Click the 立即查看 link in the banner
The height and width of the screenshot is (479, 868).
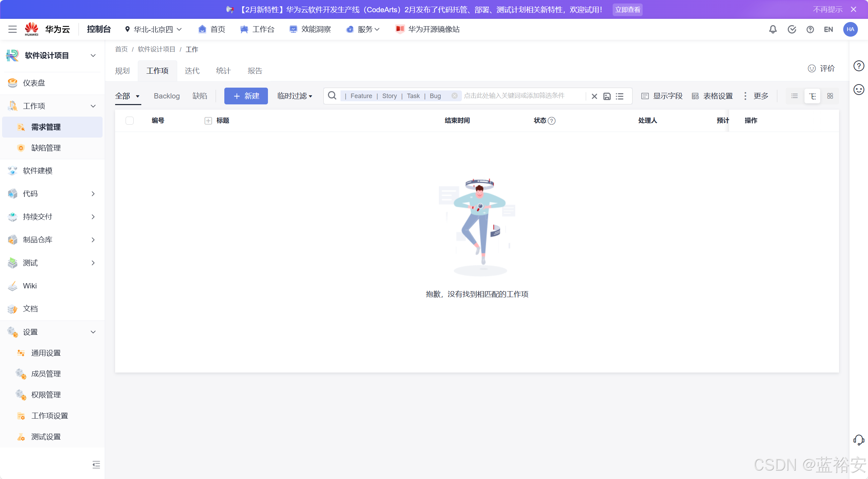click(x=627, y=10)
